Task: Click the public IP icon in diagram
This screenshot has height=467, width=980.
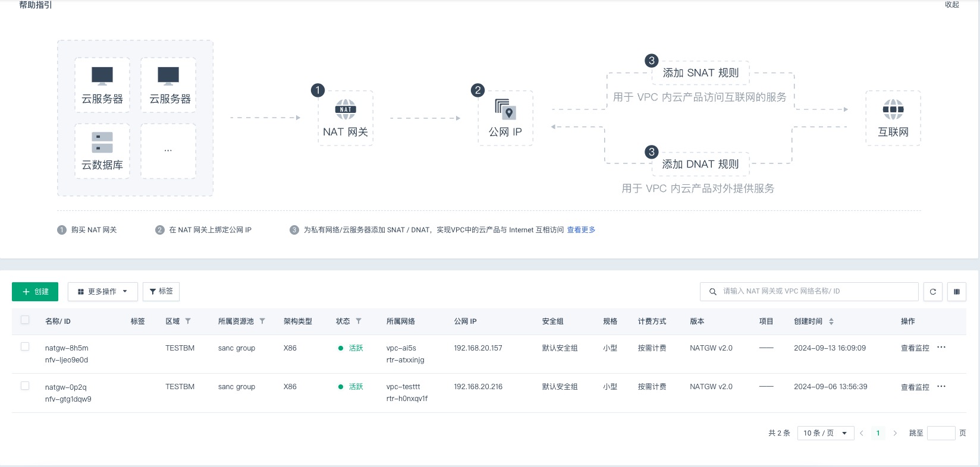Action: [505, 109]
